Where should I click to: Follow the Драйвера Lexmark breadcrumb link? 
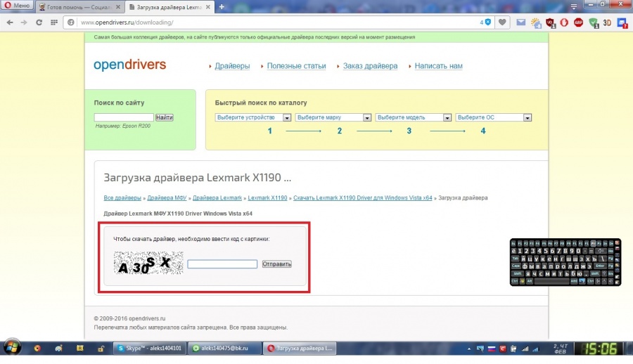[217, 197]
